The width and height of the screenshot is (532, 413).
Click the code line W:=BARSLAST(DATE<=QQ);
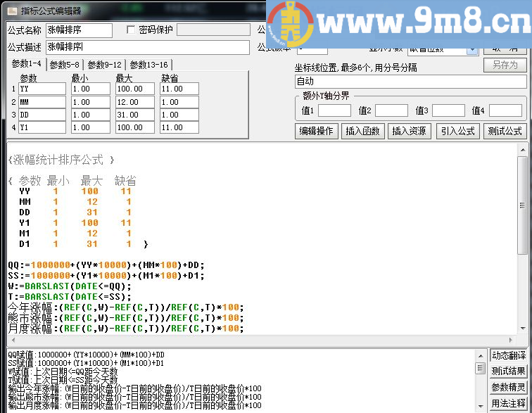click(x=70, y=286)
